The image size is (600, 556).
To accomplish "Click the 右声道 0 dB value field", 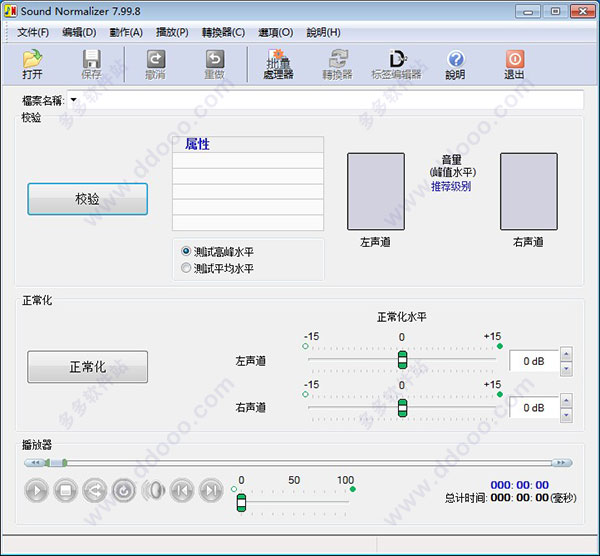I will coord(534,408).
